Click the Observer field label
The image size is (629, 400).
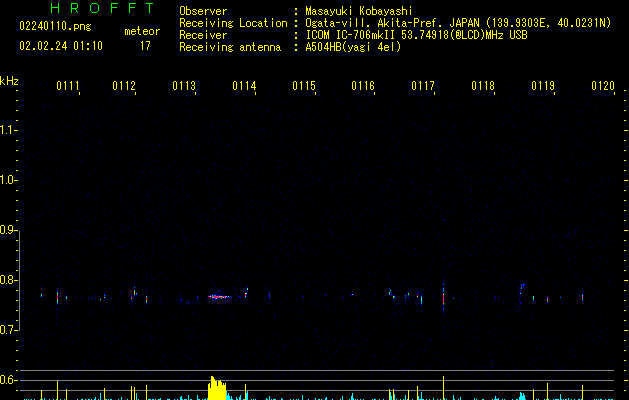coord(203,11)
